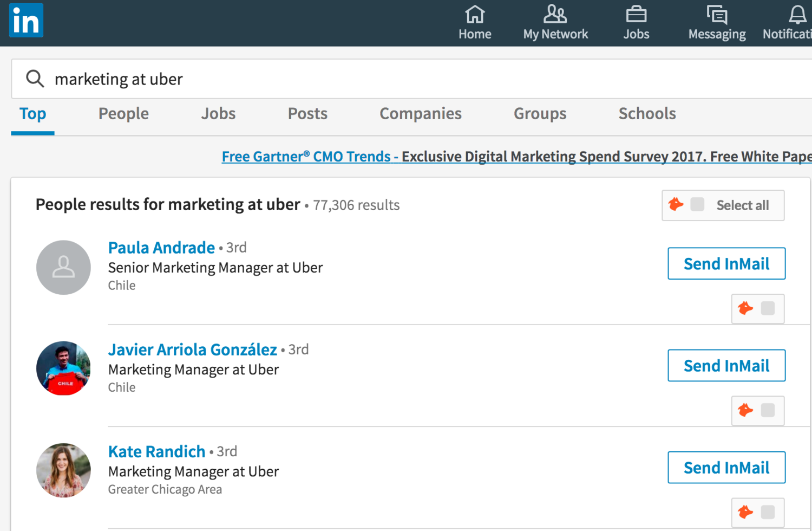This screenshot has width=812, height=531.
Task: Click 'People results for marketing at uber' heading
Action: (168, 204)
